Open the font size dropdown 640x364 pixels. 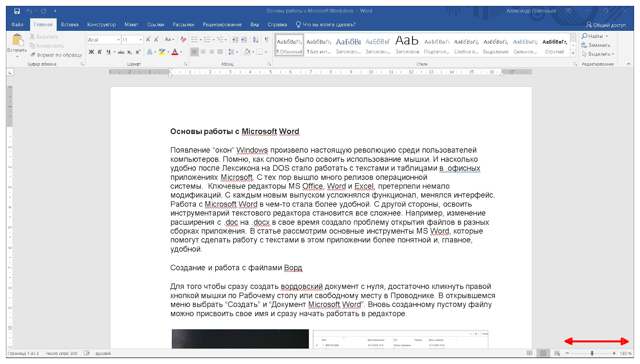141,40
